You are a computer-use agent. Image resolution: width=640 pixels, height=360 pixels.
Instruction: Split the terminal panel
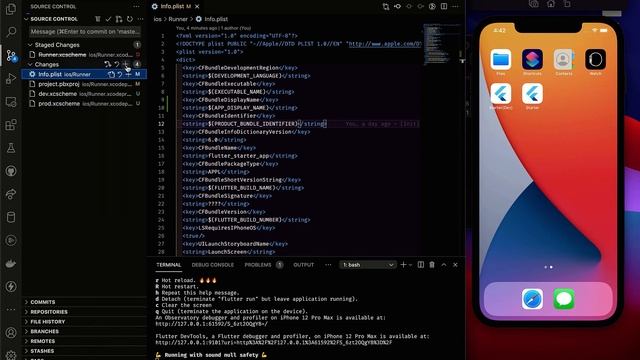click(x=421, y=265)
